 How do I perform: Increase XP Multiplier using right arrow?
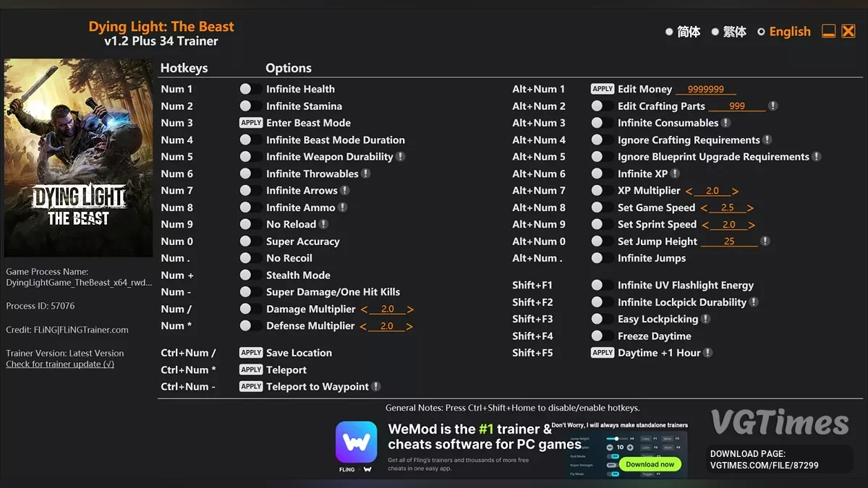pos(735,192)
